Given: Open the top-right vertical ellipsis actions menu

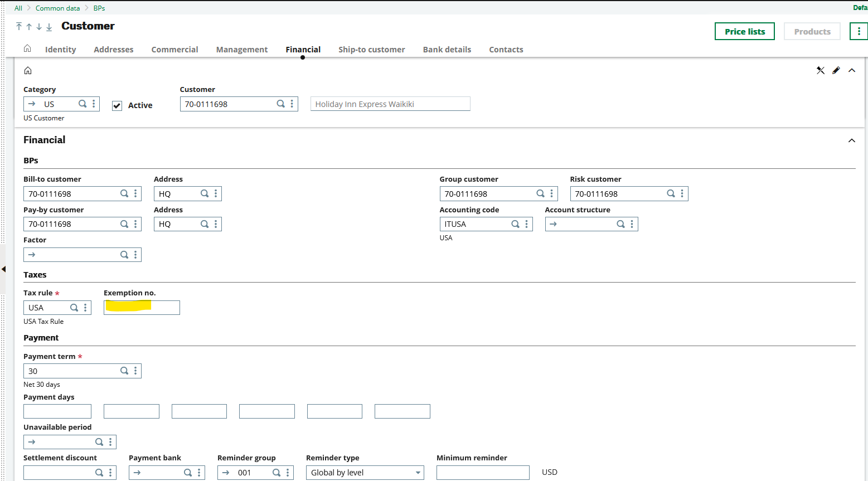Looking at the screenshot, I should click(859, 31).
